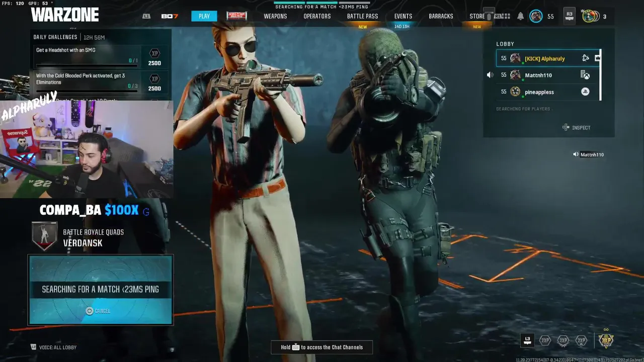Select the Battle Royale Quads Verdansk mode
Viewport: 644px width, 362px height.
[78, 237]
